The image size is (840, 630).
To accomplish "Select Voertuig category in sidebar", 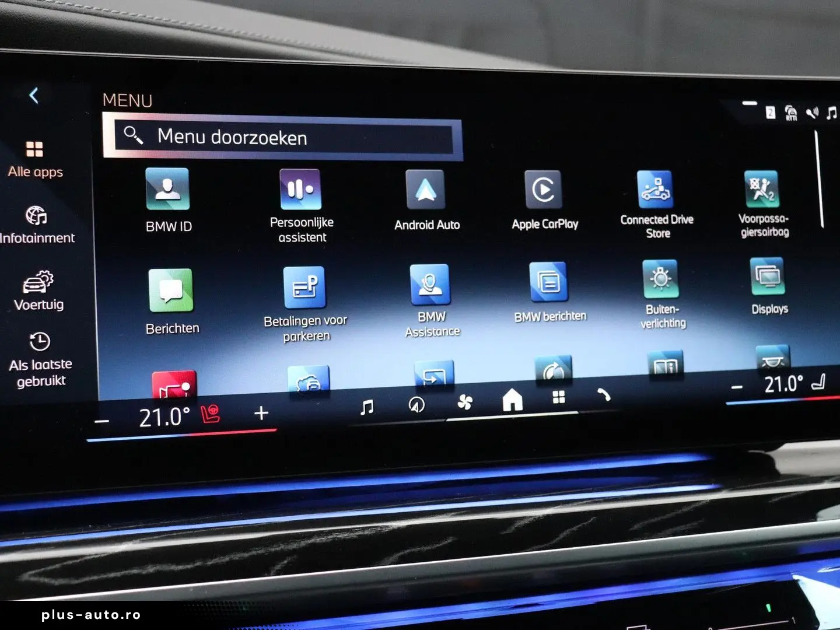I will tap(38, 290).
